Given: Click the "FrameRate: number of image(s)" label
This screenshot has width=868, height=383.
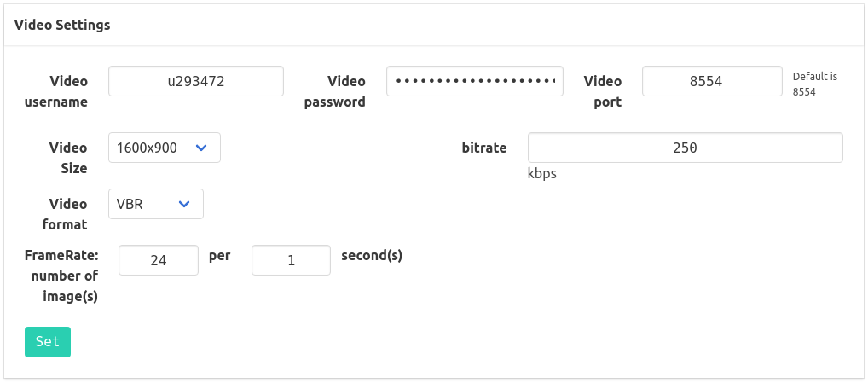Looking at the screenshot, I should point(61,276).
